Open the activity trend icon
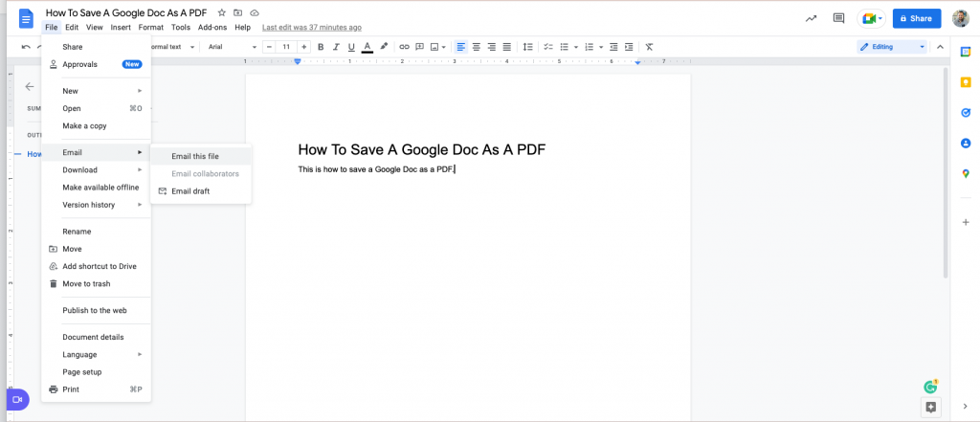 (812, 19)
